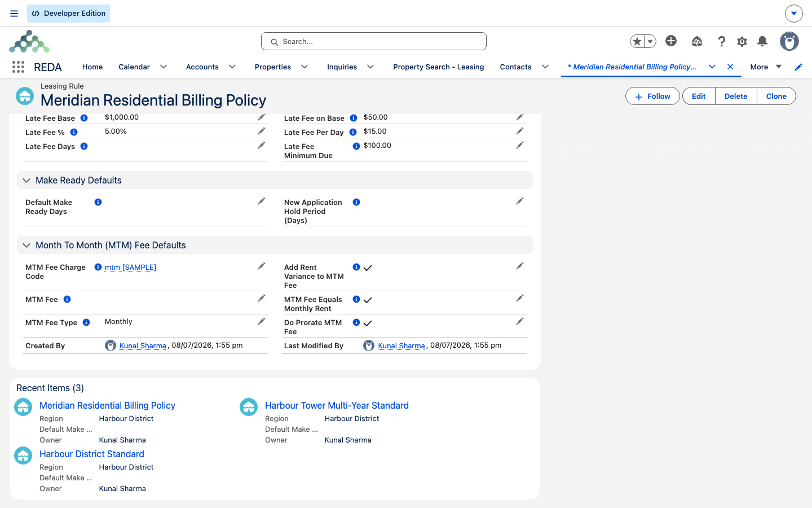
Task: Edit Add Rent Variance to MTM Fee checkbox
Action: [520, 266]
